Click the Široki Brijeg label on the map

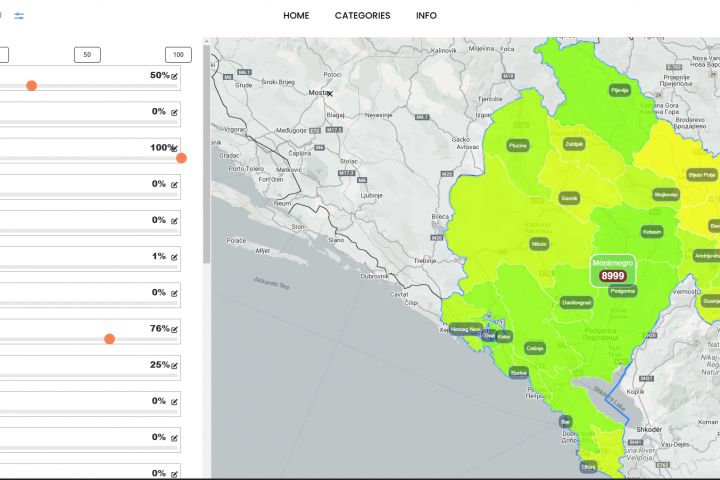(x=278, y=82)
